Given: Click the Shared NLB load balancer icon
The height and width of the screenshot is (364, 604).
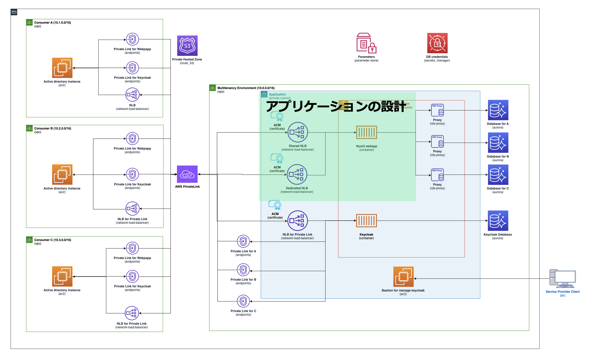Looking at the screenshot, I should tap(297, 132).
